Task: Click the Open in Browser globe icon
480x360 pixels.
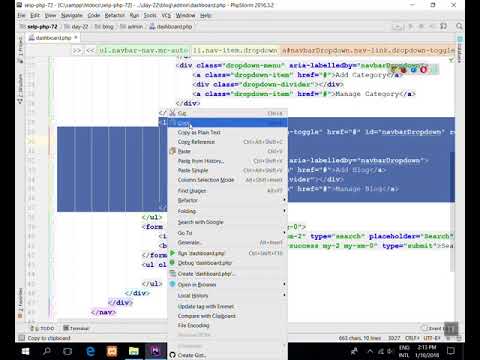Action: tap(172, 284)
